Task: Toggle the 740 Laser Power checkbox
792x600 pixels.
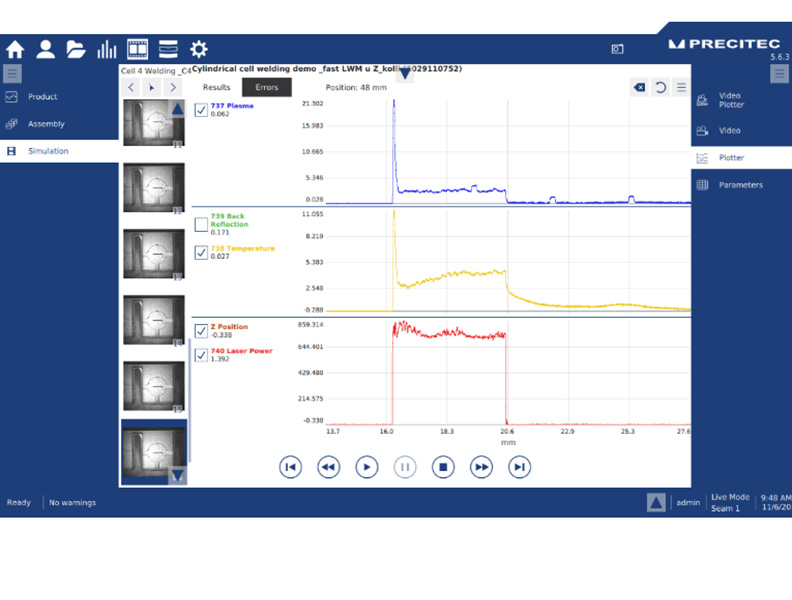Action: (x=201, y=354)
